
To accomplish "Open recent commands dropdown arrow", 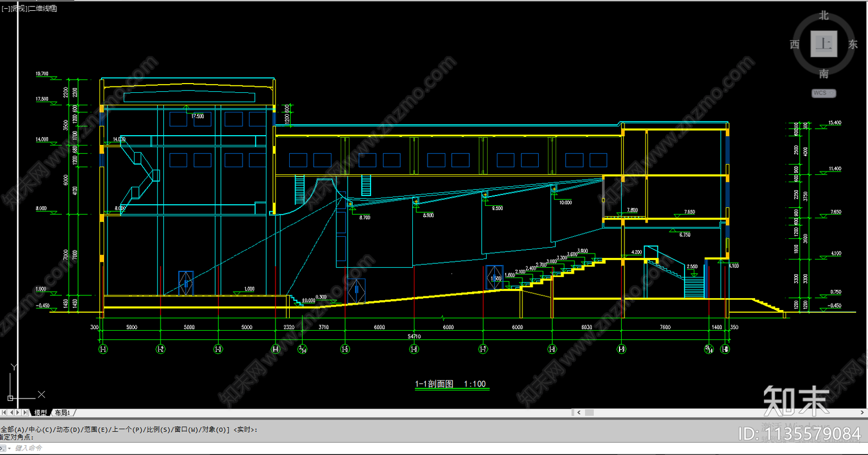I will coord(9,448).
